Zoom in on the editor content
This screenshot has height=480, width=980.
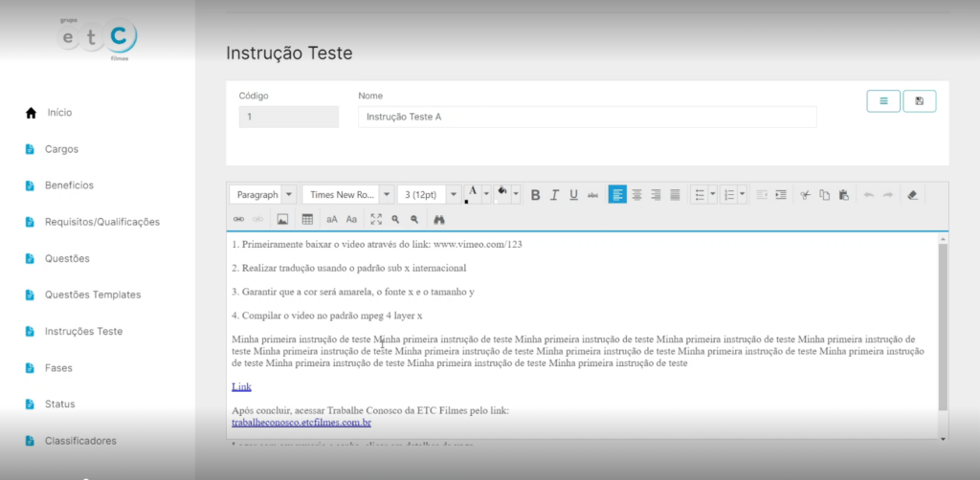point(395,219)
